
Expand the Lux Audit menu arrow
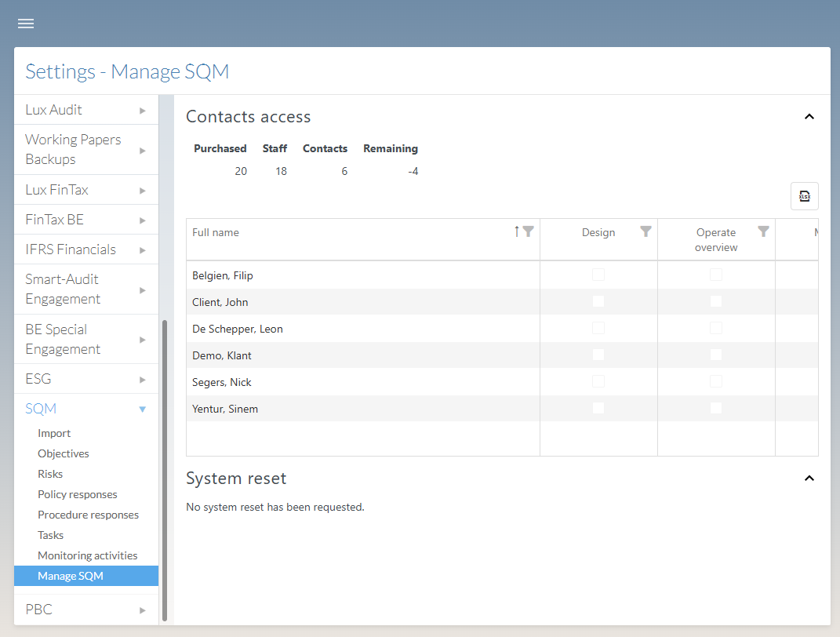pos(143,111)
